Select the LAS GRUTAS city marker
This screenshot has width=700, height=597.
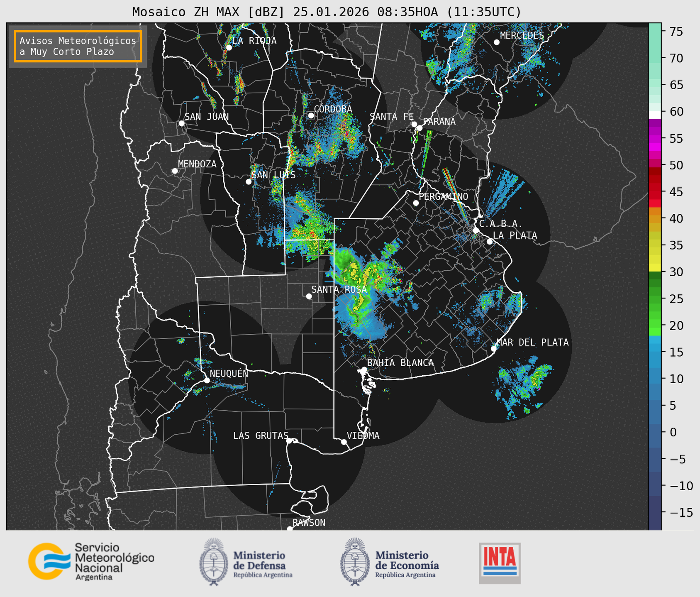tap(289, 440)
